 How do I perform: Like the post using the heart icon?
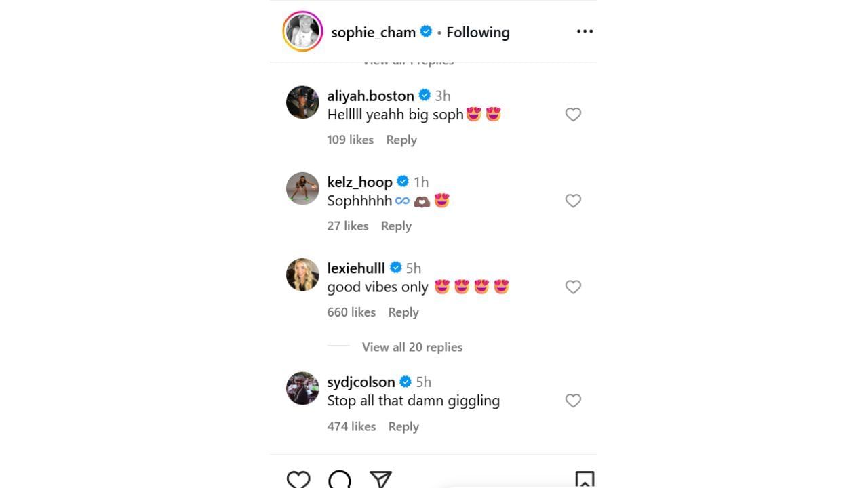pos(298,479)
